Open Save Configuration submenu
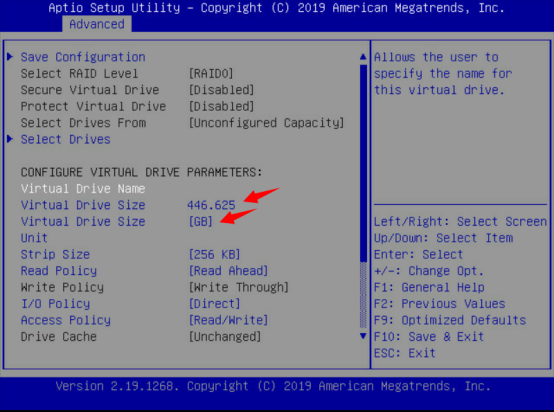The height and width of the screenshot is (412, 554). [x=83, y=57]
